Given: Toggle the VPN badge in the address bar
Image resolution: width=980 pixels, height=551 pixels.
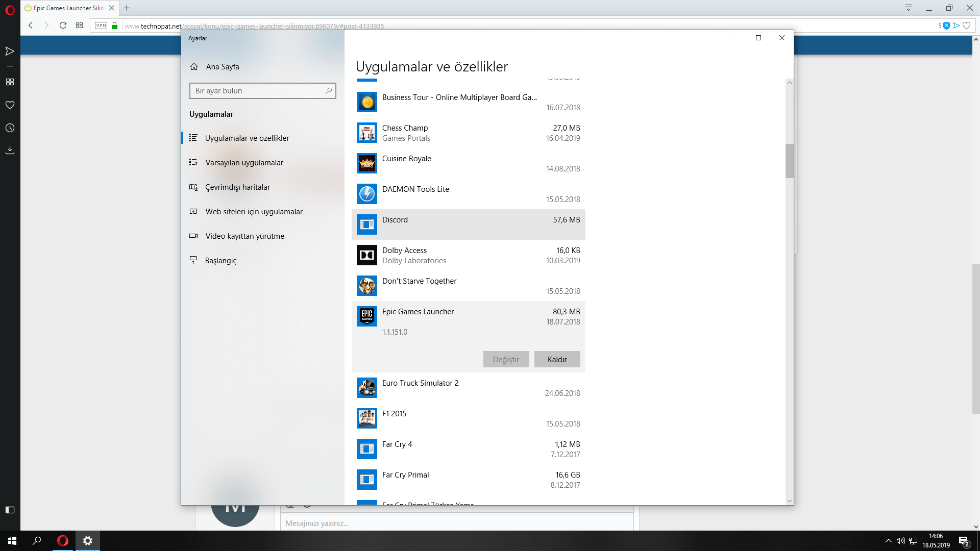Looking at the screenshot, I should click(x=101, y=26).
